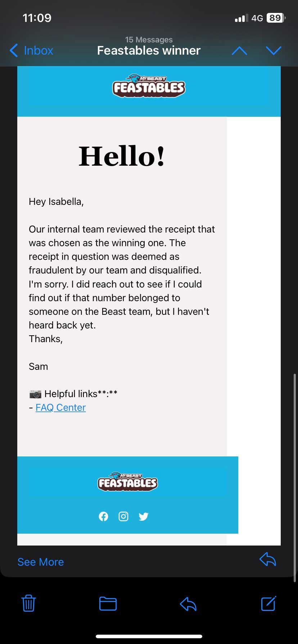Tap See More to expand the email
298x644 pixels.
click(40, 562)
